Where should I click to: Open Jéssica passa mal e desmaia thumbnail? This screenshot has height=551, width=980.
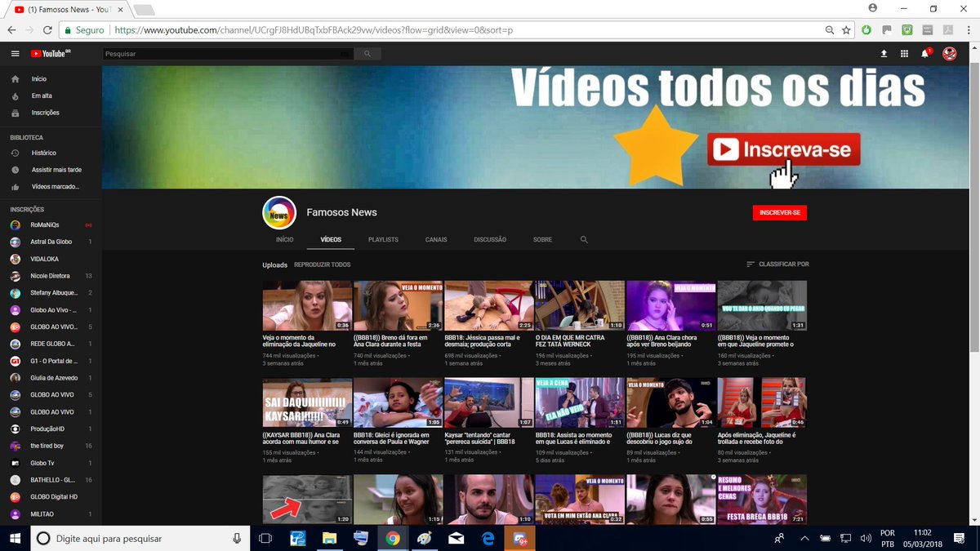pos(489,305)
